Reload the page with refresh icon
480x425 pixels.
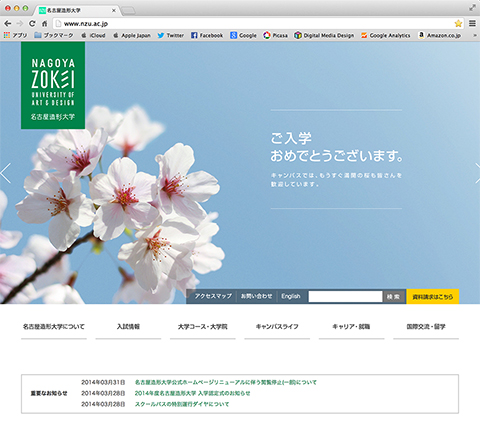click(x=32, y=23)
